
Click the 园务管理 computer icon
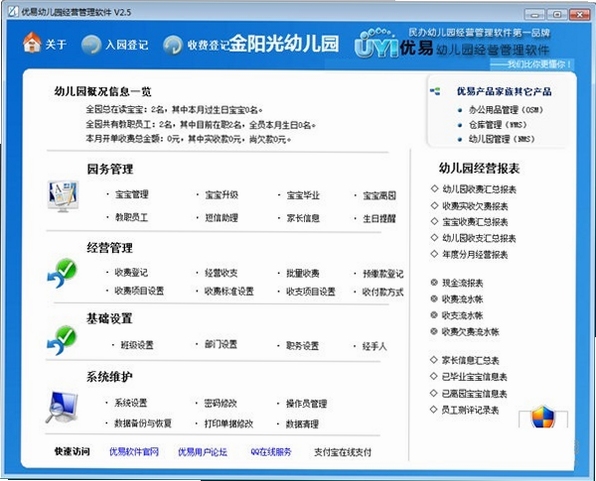click(63, 196)
